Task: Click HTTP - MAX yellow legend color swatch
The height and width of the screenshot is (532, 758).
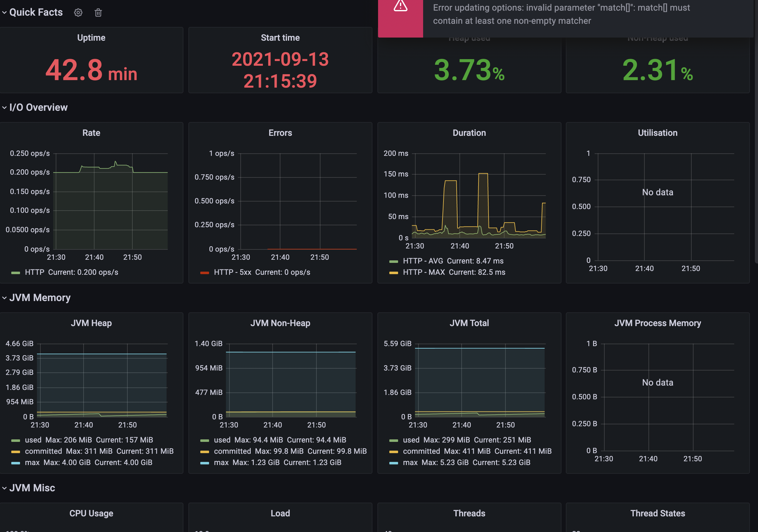Action: coord(393,273)
